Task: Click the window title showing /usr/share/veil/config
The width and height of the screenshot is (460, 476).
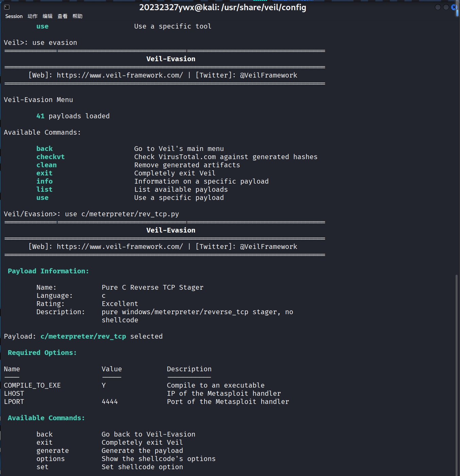Action: click(x=223, y=7)
